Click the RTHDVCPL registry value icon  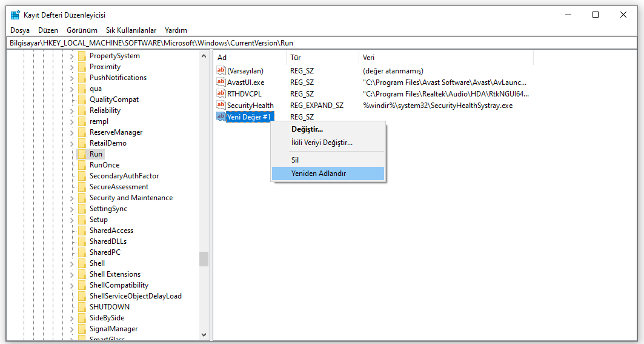click(x=221, y=93)
